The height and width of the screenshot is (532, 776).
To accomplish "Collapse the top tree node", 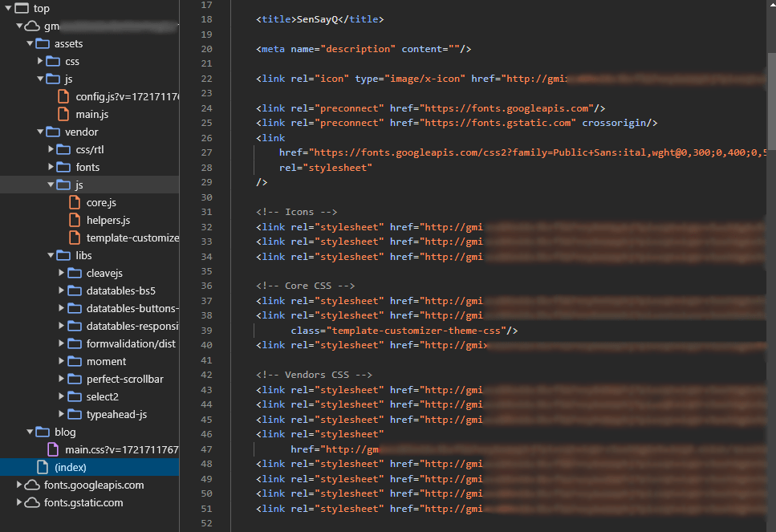I will click(7, 8).
